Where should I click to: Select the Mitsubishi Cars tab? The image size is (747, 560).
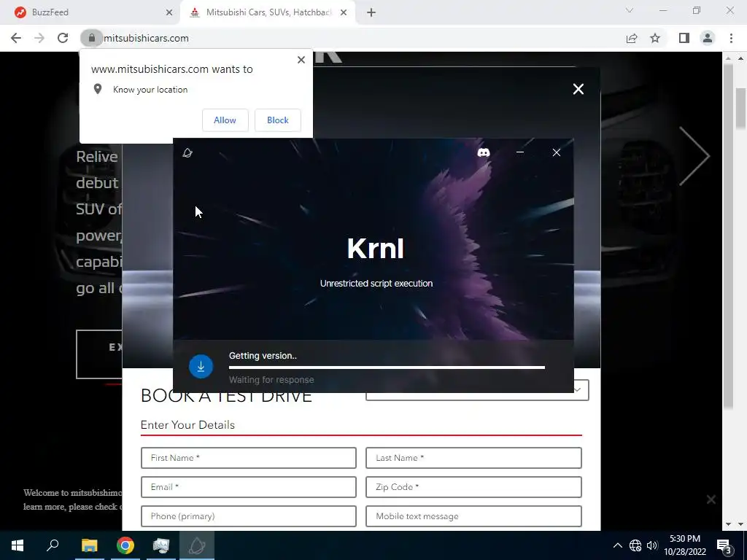(267, 12)
